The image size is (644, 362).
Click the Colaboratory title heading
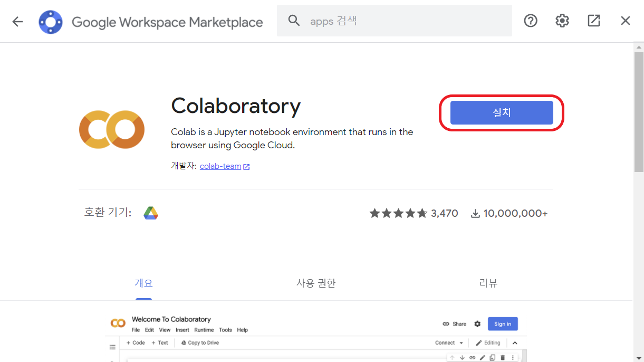pos(236,106)
